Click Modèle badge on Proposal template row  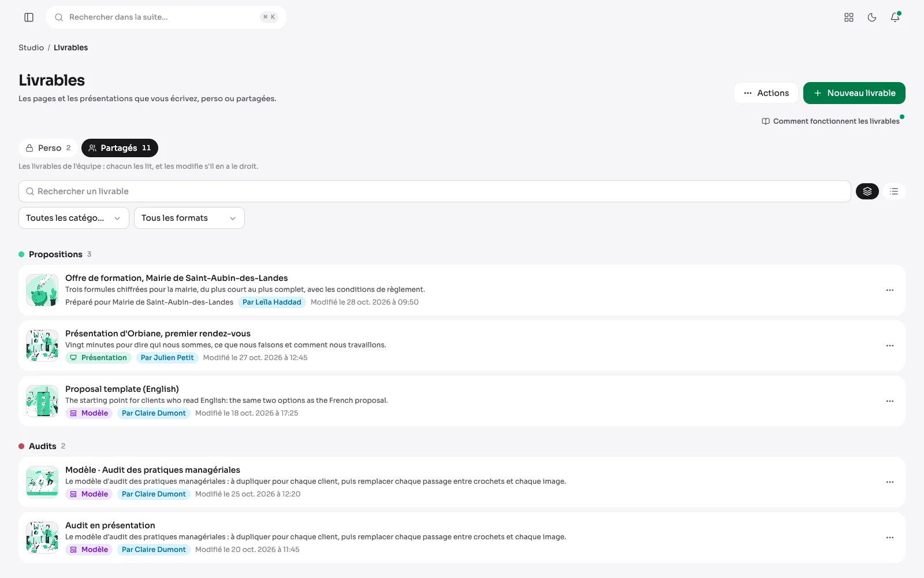coord(89,413)
